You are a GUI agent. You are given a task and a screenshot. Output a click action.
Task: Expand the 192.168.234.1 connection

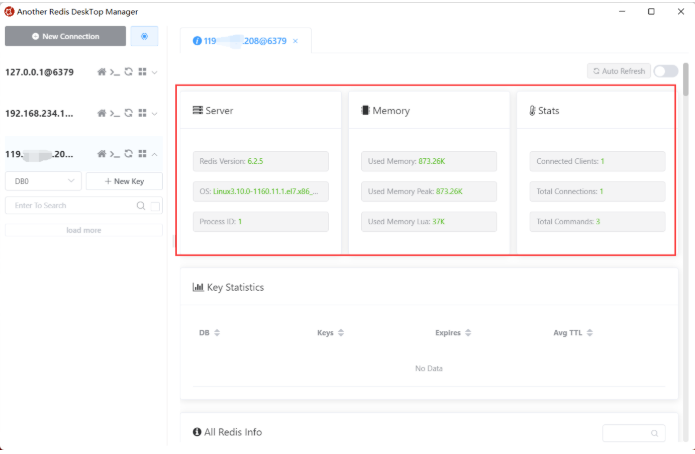[x=154, y=114]
